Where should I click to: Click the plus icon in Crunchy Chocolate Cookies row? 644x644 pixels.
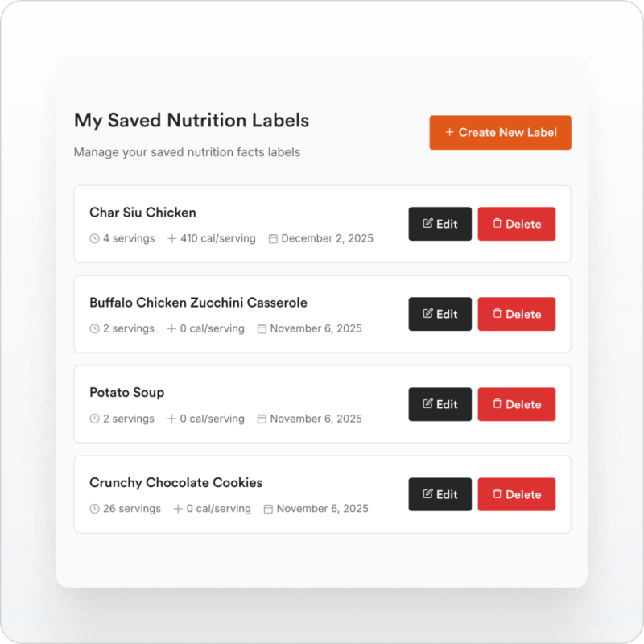pyautogui.click(x=178, y=509)
